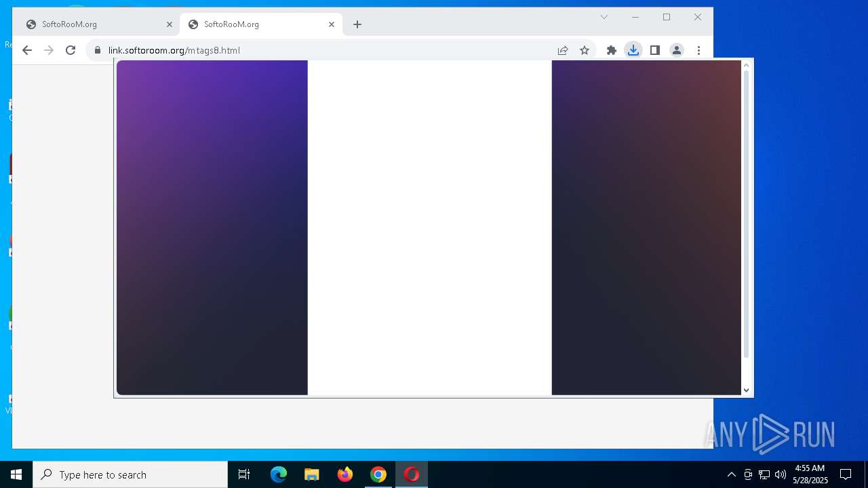View site information lock icon
The image size is (868, 488).
98,50
